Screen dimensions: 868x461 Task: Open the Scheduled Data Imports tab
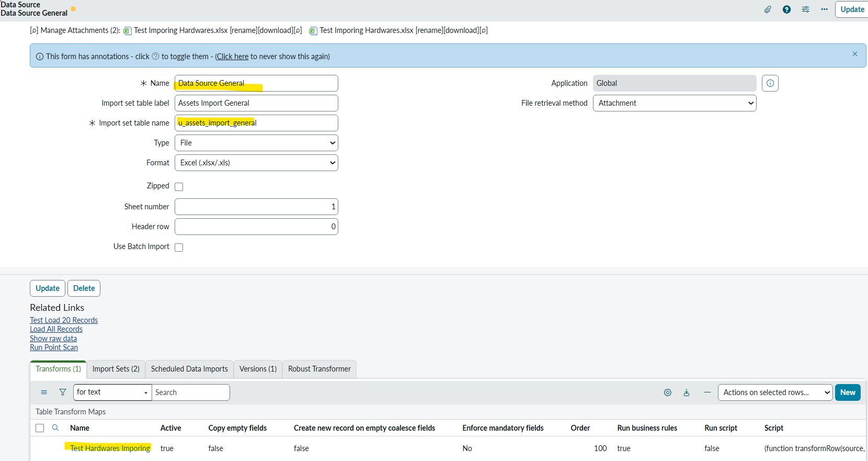(189, 369)
